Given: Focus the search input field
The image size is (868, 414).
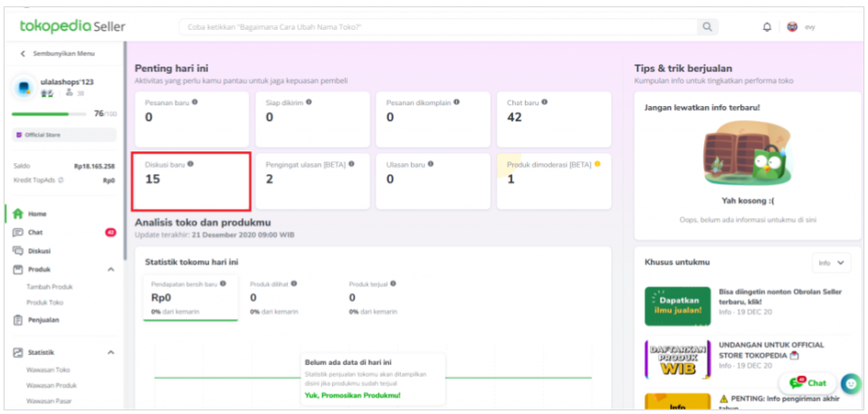Looking at the screenshot, I should [x=437, y=26].
